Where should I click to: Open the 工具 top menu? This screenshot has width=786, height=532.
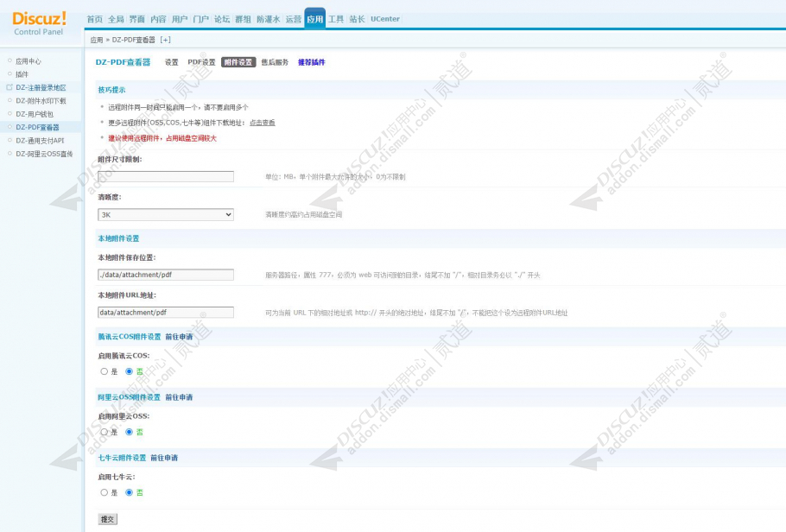(x=336, y=19)
